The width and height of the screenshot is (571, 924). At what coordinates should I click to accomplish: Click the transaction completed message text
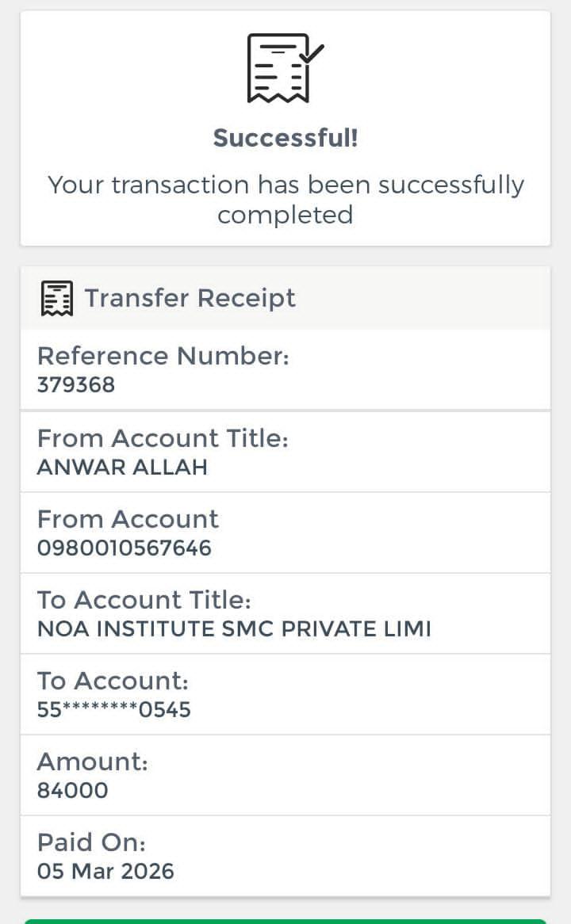tap(285, 200)
